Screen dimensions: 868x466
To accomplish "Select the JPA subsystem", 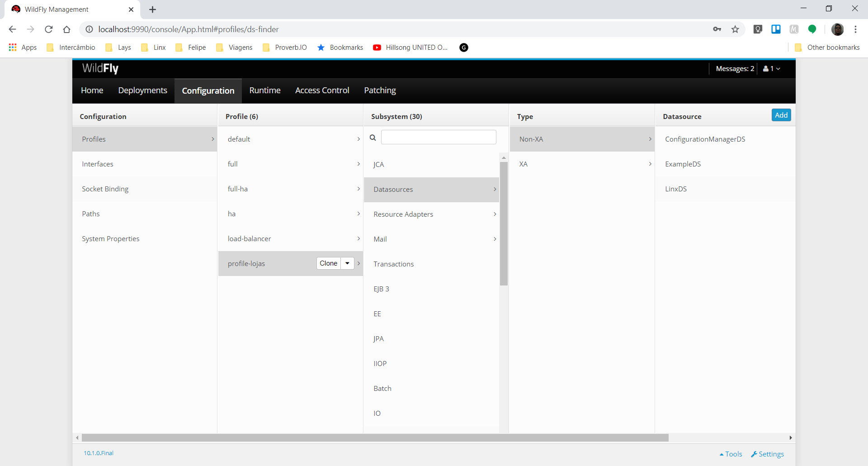I will [431, 338].
